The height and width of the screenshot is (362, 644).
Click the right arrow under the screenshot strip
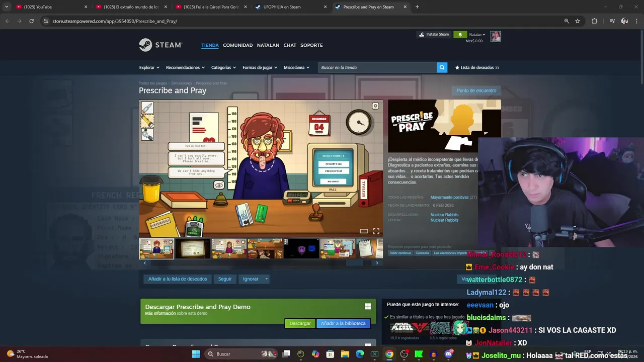pyautogui.click(x=377, y=263)
